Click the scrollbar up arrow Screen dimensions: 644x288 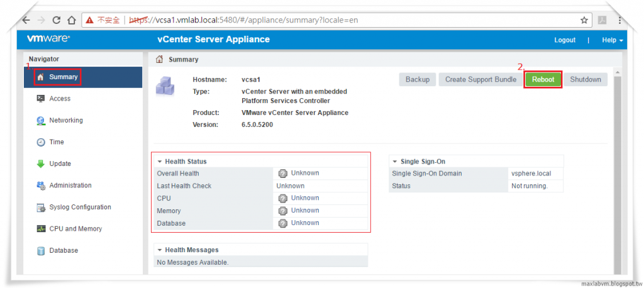click(618, 72)
